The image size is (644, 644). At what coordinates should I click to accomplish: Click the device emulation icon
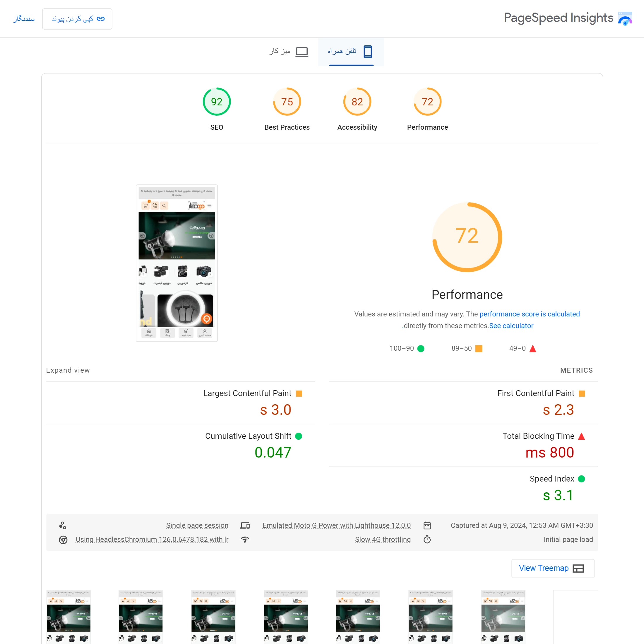pyautogui.click(x=245, y=525)
